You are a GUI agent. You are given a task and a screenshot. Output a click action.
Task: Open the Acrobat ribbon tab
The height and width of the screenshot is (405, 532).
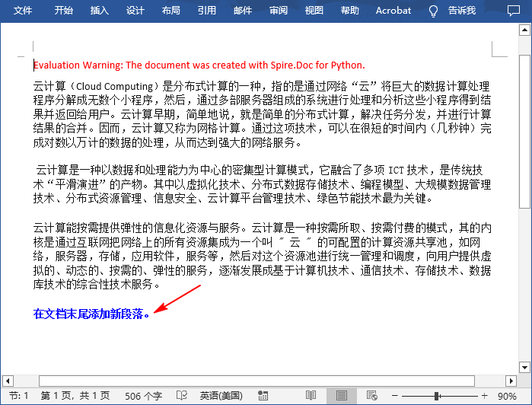pos(393,11)
